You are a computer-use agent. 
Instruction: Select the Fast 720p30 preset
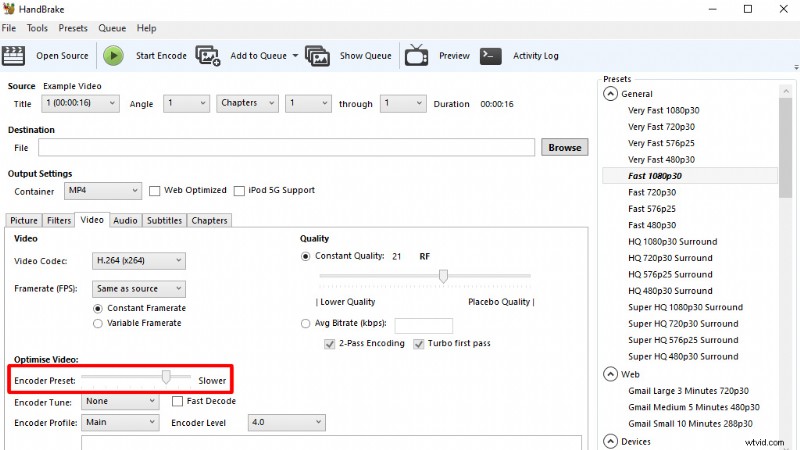pyautogui.click(x=652, y=192)
